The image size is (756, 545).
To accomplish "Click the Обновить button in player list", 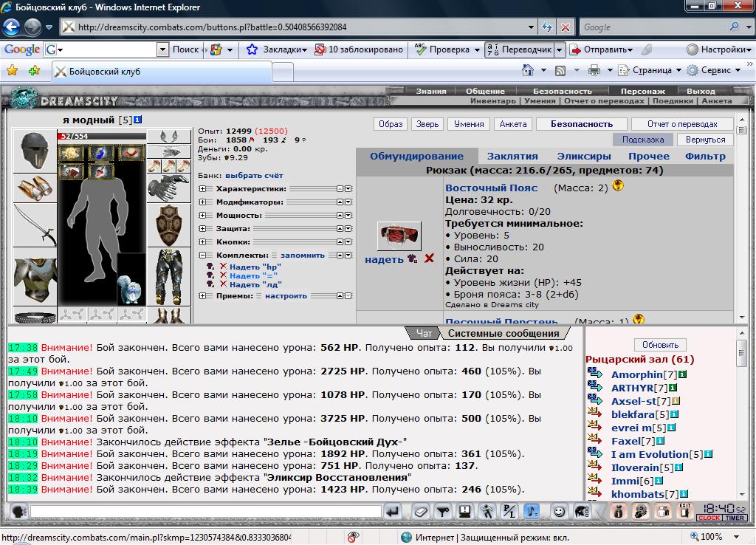I will click(660, 345).
